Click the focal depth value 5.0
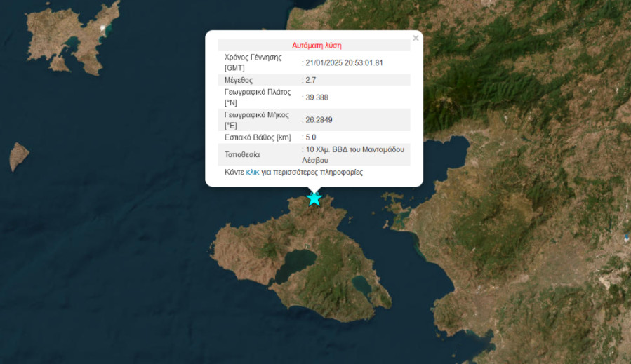This screenshot has width=631, height=364. click(x=311, y=137)
